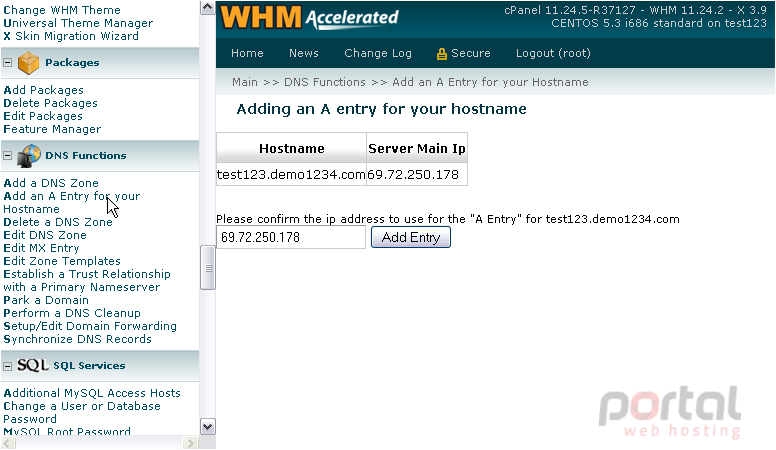This screenshot has width=776, height=450.
Task: Click the DNS Functions globe icon
Action: 29,156
